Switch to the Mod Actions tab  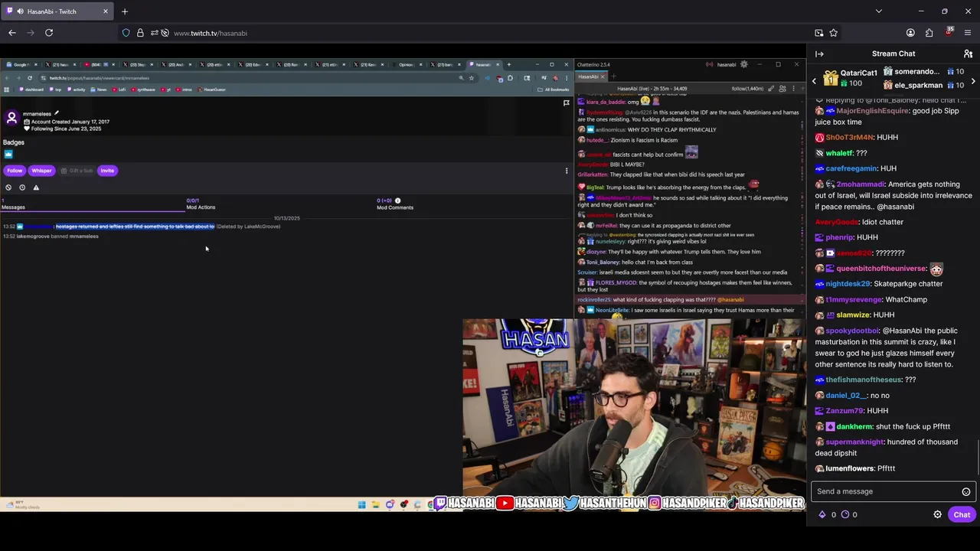point(201,204)
